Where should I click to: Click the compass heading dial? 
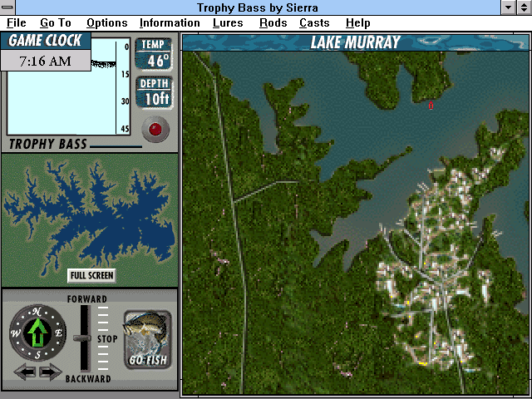[37, 332]
